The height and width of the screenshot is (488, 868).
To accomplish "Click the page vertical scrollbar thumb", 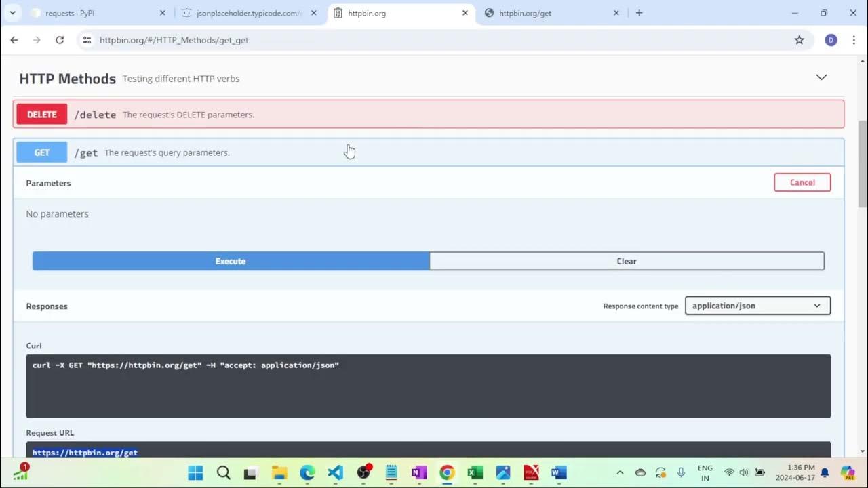I will point(862,164).
